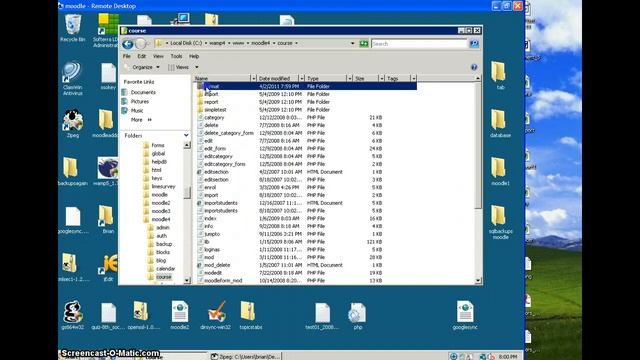Open the Edit menu
Screen dimensions: 640x360
point(141,56)
